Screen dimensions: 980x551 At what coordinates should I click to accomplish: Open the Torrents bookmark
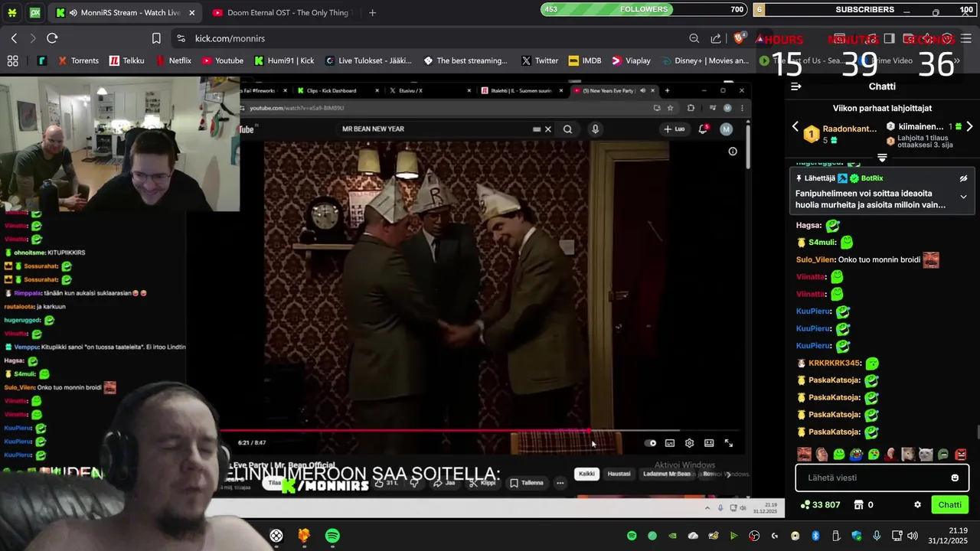77,60
